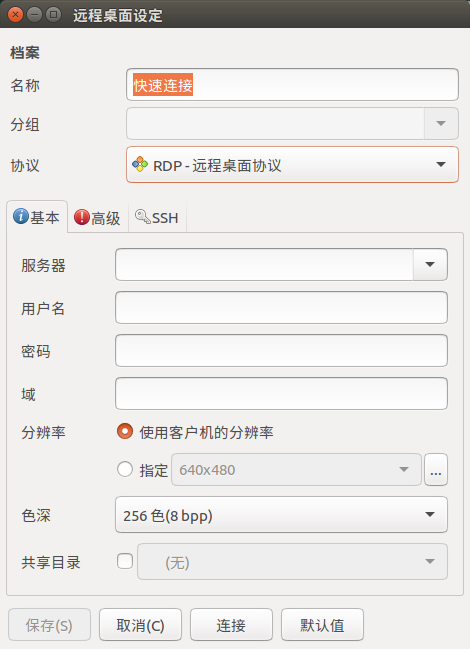The image size is (470, 649).
Task: Click the red warning icon on 高级 tab
Action: pyautogui.click(x=82, y=217)
